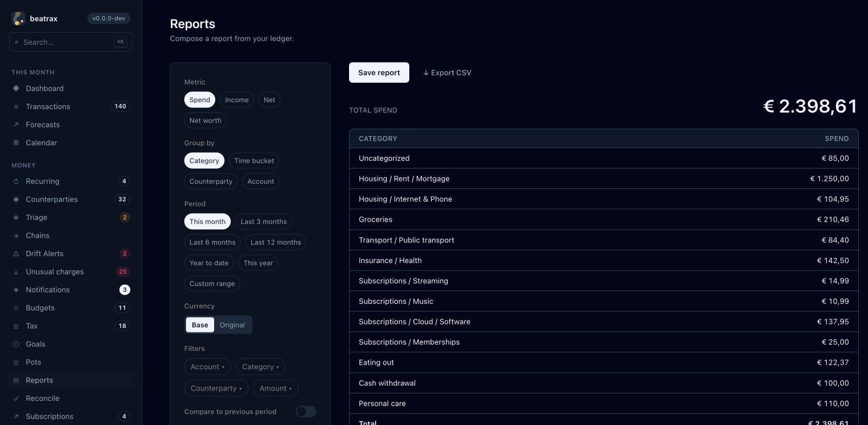Focus the Search input field
The height and width of the screenshot is (425, 868).
(71, 42)
